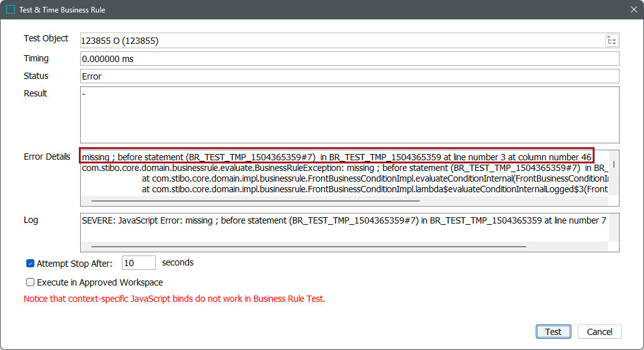
Task: Click the Error Details horizontal scrollbar
Action: coord(255,201)
